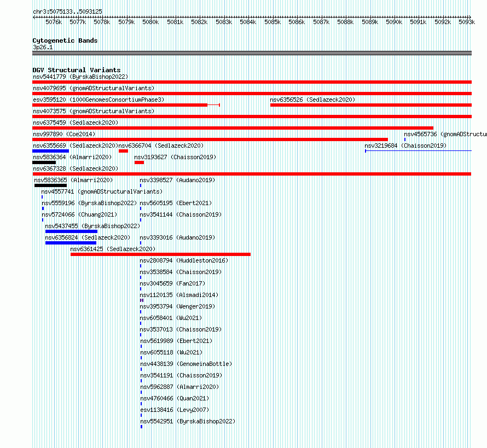487x448 pixels.
Task: Select the nsv6375459 (Sedlazeck2020) label
Action: pos(76,123)
